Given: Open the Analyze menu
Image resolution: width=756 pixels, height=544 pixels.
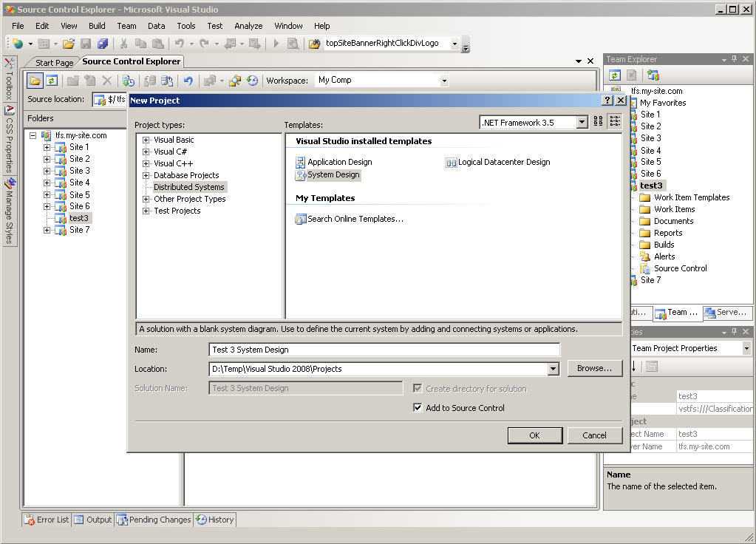Looking at the screenshot, I should click(248, 26).
